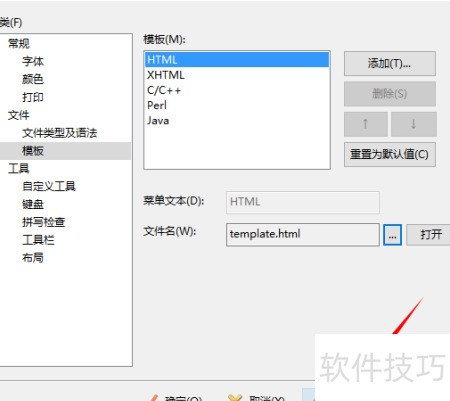Click the 添加(T)... button
The image size is (450, 401).
(x=390, y=63)
